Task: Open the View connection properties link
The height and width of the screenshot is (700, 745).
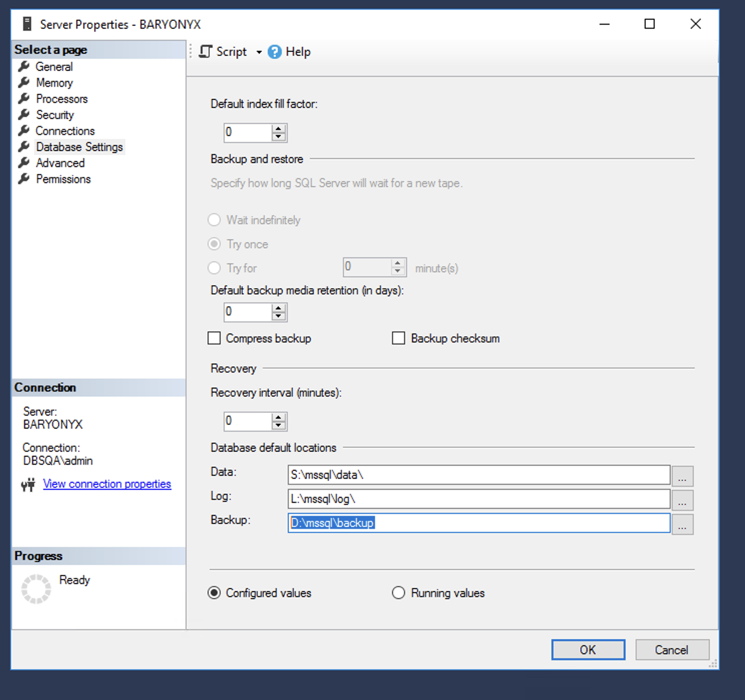Action: [x=107, y=483]
